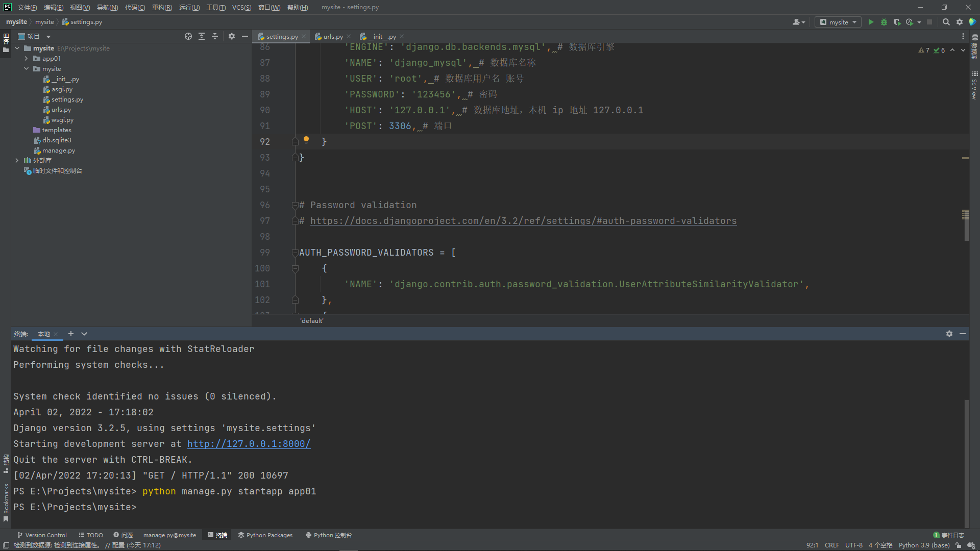Open the profiler dropdown arrow
The image size is (980, 551).
tap(919, 22)
